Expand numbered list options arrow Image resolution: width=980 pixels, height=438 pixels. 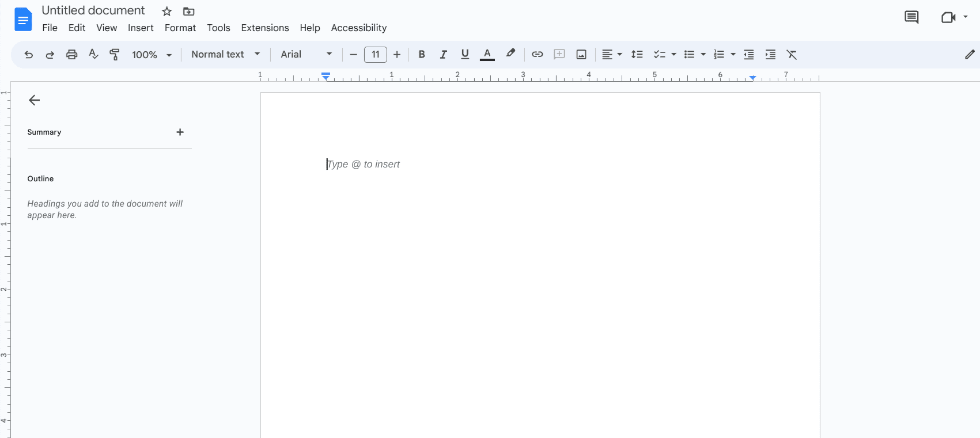tap(733, 55)
